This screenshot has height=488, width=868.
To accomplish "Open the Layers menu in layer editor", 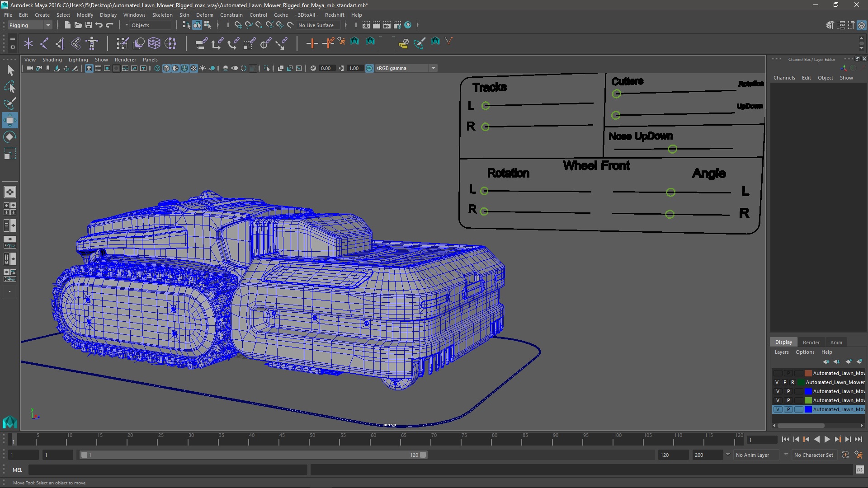I will (x=781, y=352).
